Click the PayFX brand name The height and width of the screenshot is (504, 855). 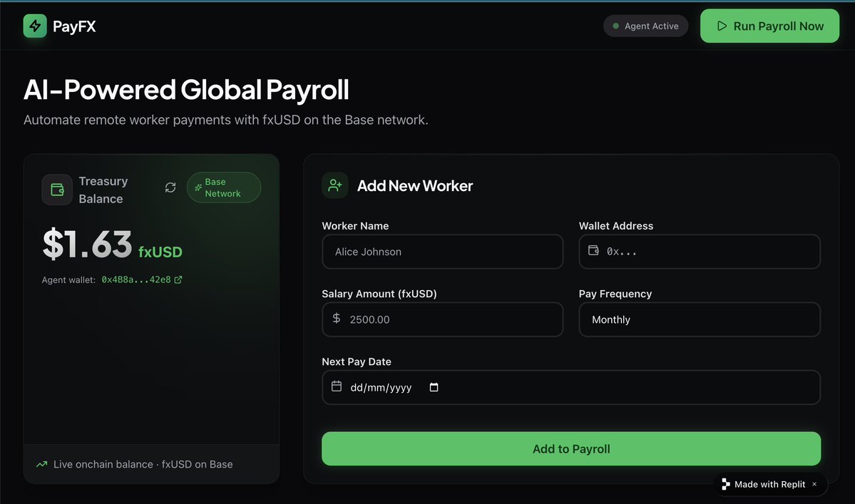tap(74, 26)
